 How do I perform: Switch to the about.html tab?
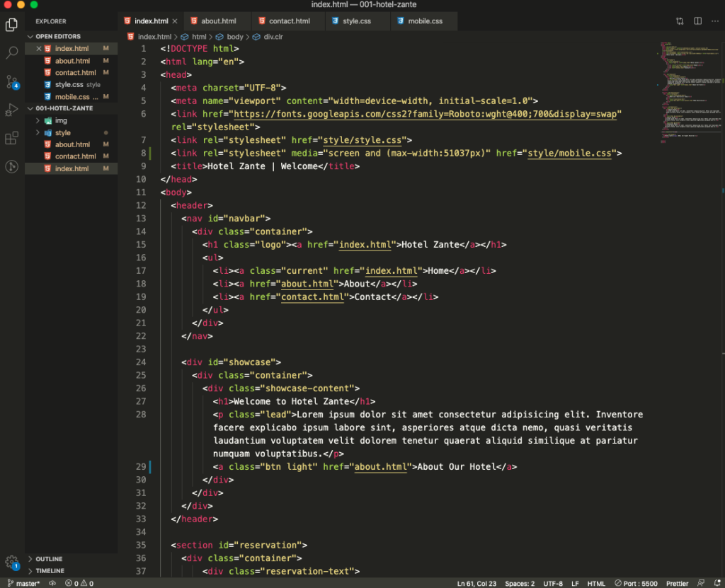[x=218, y=21]
